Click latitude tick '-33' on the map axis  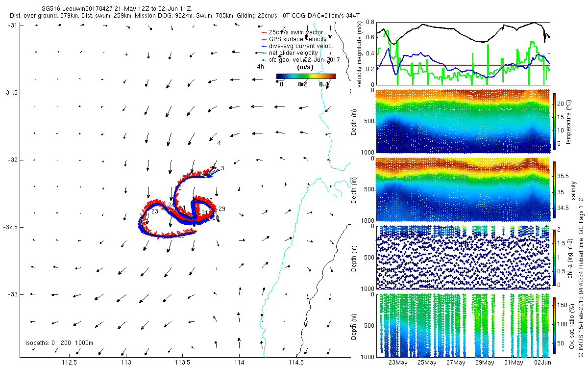12,294
